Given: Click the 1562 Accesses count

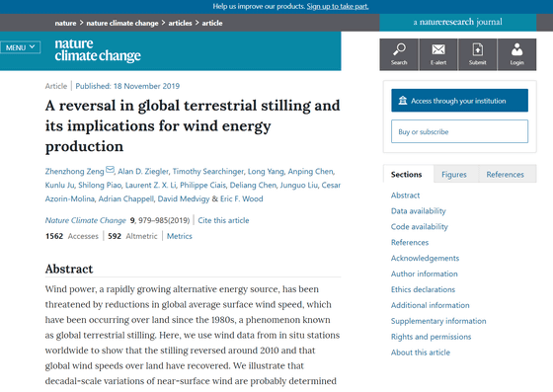Looking at the screenshot, I should coord(71,236).
